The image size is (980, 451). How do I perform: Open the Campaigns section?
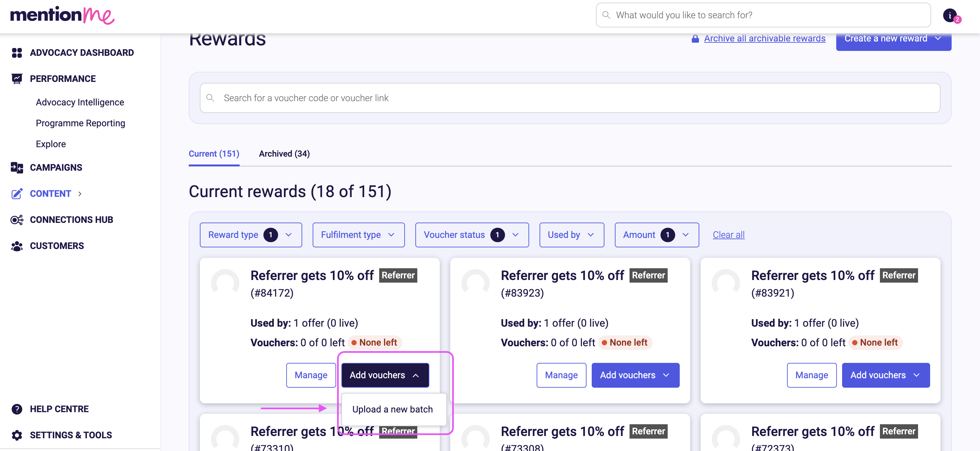[x=56, y=168]
